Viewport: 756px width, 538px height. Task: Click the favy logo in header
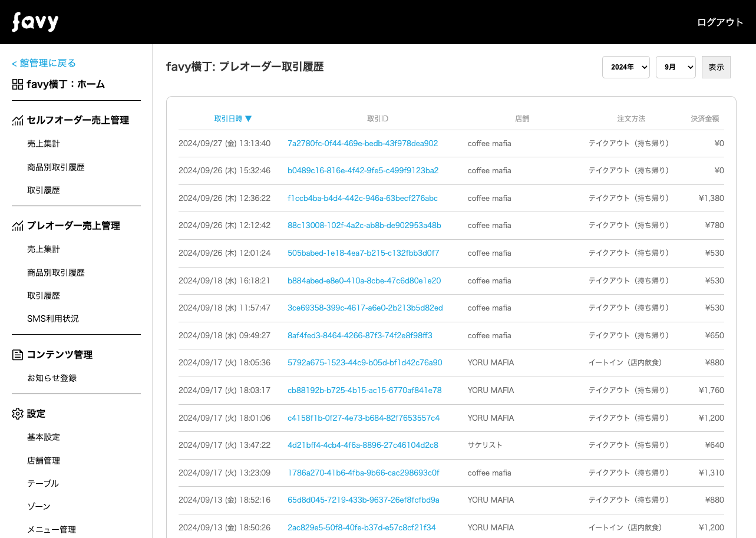click(35, 22)
